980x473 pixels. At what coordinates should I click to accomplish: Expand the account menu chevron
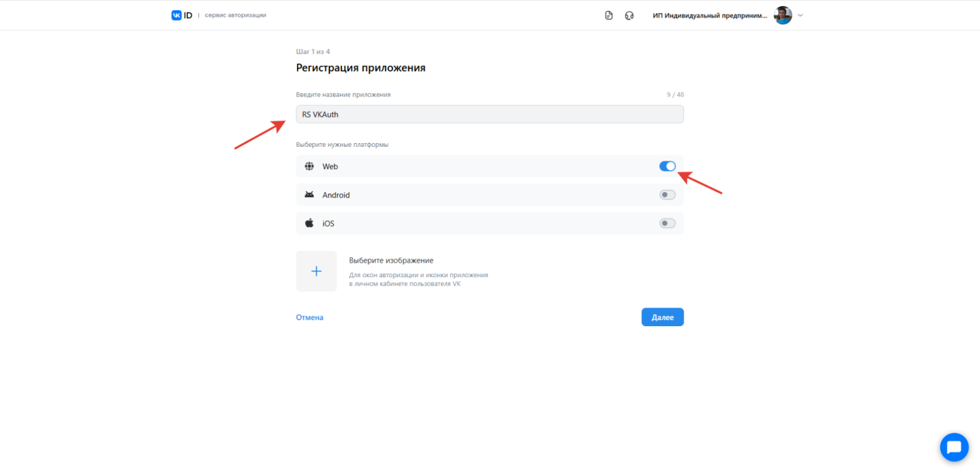800,15
